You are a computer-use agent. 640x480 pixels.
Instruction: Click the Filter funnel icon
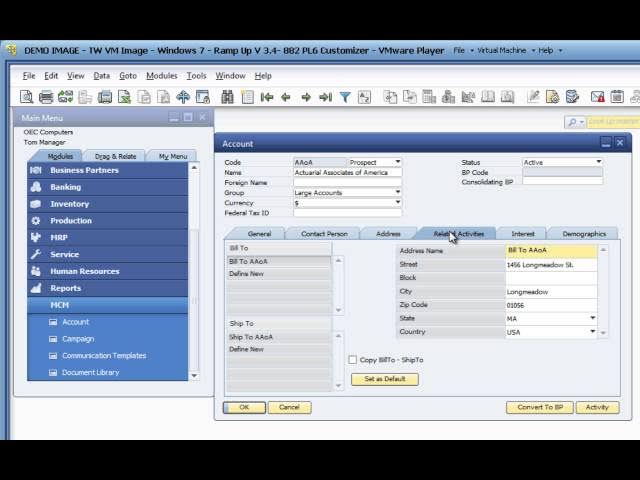click(345, 97)
